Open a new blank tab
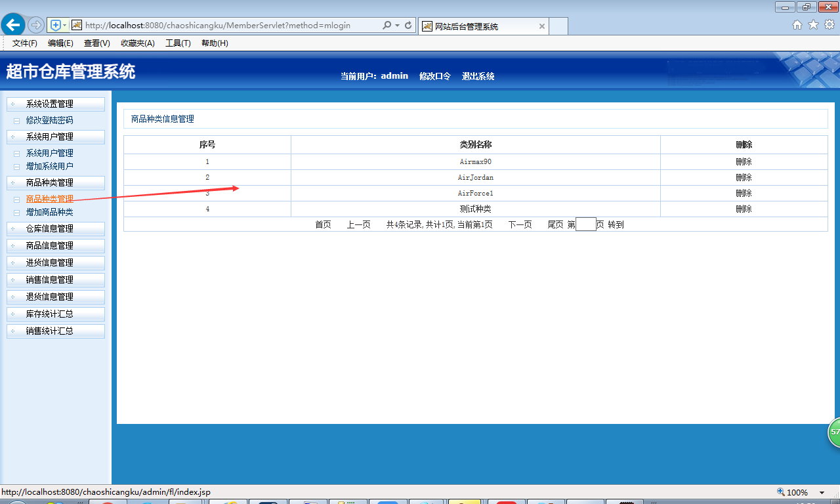This screenshot has height=504, width=840. click(558, 26)
